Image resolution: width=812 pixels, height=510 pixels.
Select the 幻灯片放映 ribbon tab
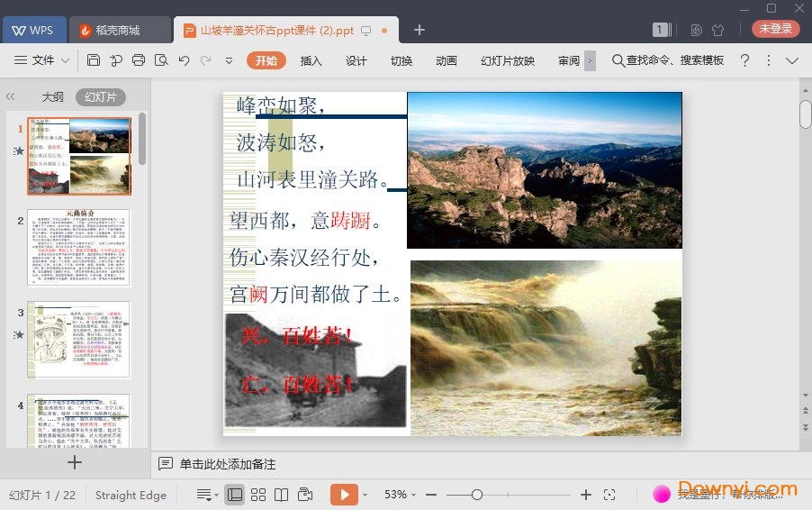(x=508, y=60)
